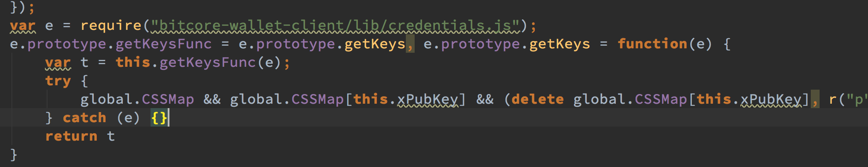
Task: Click the require path string "bitcore-wallet-client/lib/credentials.js"
Action: click(x=335, y=25)
